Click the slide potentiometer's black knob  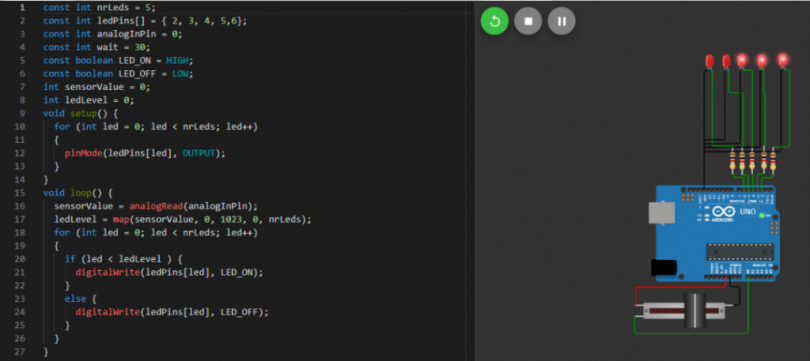click(695, 310)
